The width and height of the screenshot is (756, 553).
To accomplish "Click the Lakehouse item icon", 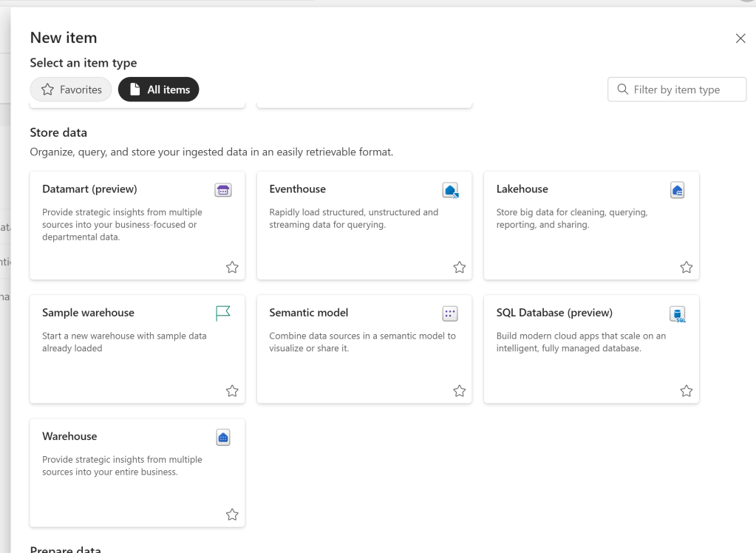I will (677, 190).
